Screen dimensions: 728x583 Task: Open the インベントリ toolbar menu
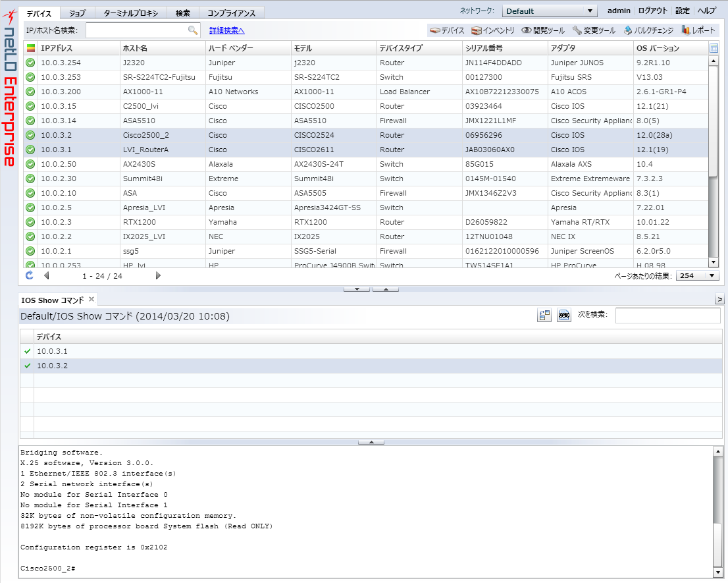click(492, 30)
